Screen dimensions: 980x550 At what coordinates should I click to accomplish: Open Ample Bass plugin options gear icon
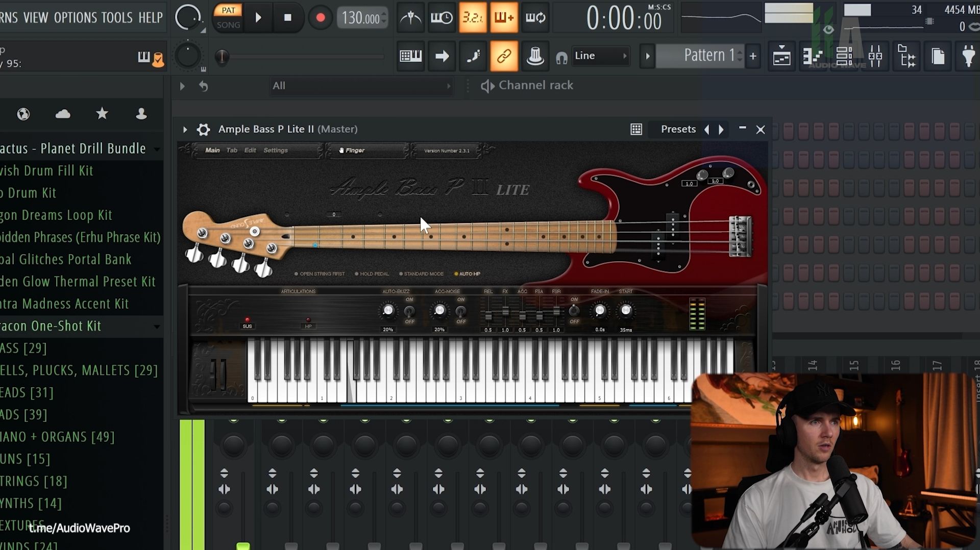204,130
